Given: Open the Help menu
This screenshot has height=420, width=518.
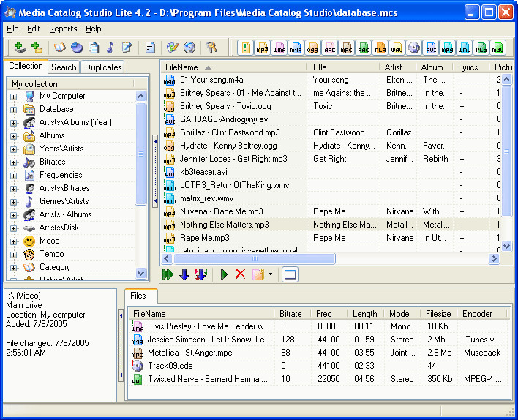Looking at the screenshot, I should click(94, 29).
